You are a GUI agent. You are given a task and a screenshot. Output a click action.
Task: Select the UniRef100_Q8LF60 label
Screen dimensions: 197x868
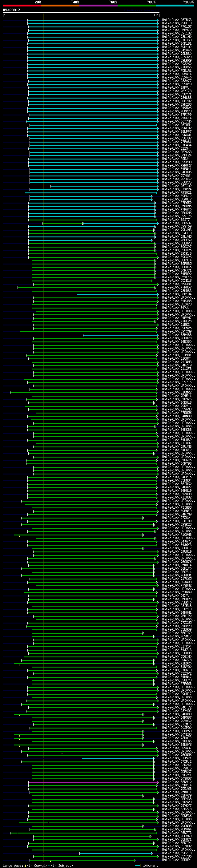(x=177, y=240)
